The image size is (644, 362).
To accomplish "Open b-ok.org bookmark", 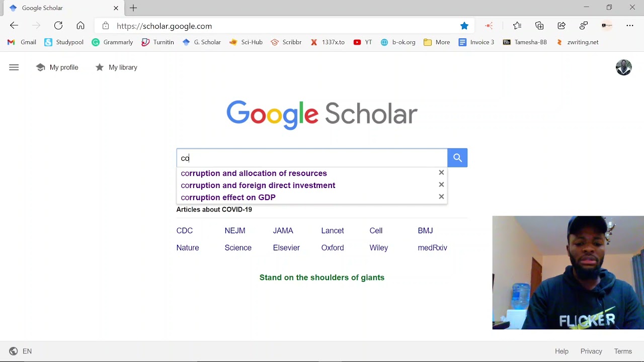I will (x=398, y=42).
